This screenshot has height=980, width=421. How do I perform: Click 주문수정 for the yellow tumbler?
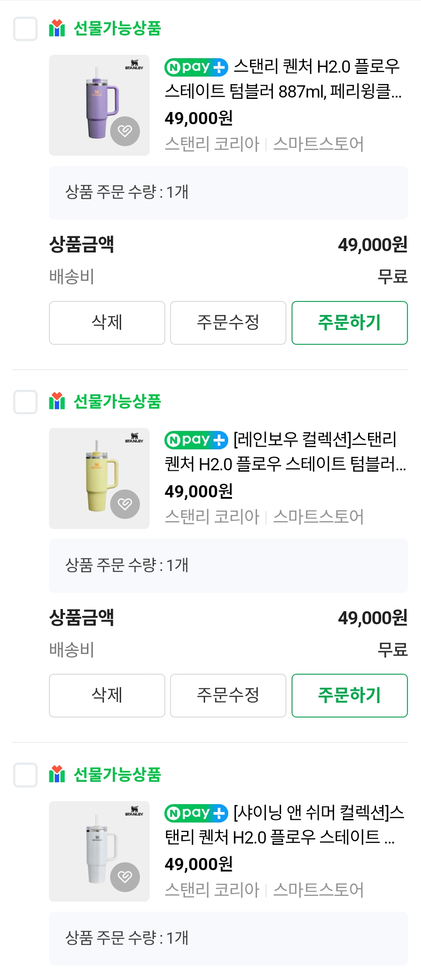coord(228,696)
